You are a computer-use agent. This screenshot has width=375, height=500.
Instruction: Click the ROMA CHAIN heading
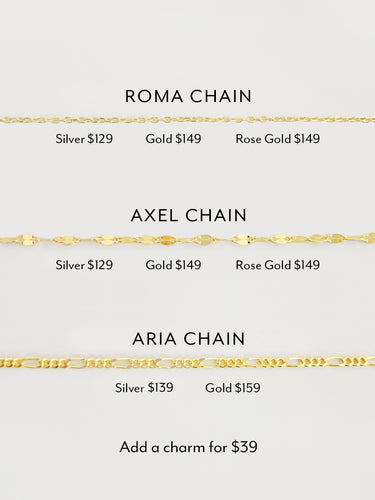[x=188, y=96]
